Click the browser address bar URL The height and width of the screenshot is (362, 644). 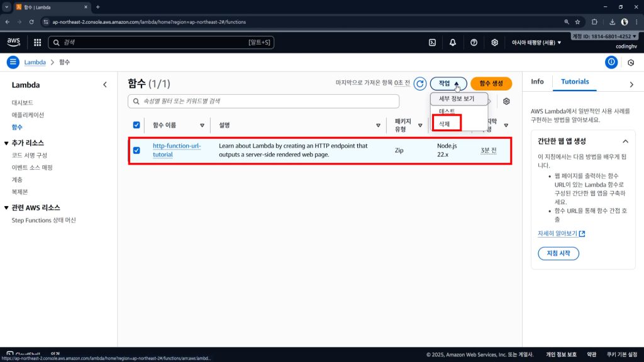[x=148, y=22]
